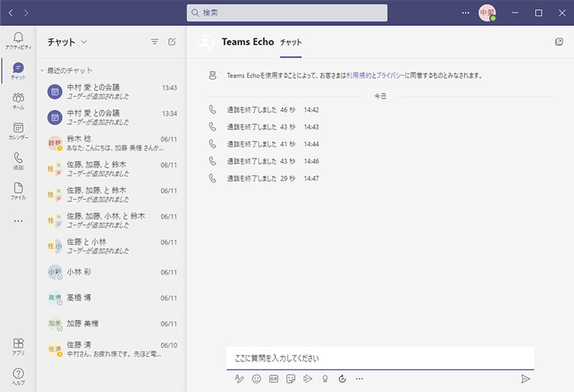Open the 高橋 博 chat
The image size is (574, 392).
(112, 298)
